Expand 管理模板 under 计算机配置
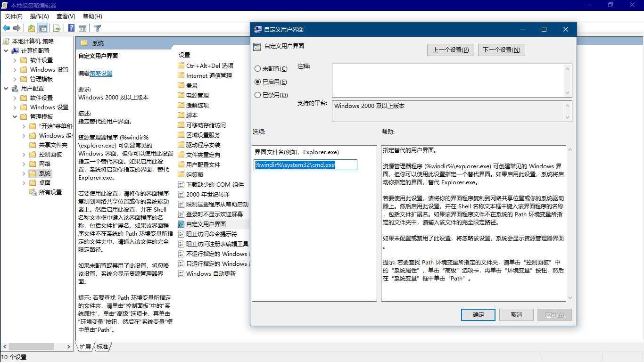The image size is (644, 362). [15, 79]
